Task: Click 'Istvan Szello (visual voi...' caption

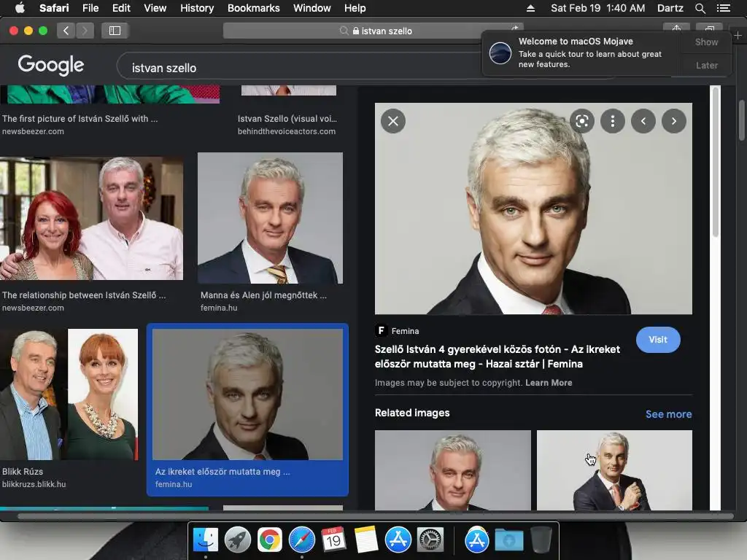Action: pos(287,119)
